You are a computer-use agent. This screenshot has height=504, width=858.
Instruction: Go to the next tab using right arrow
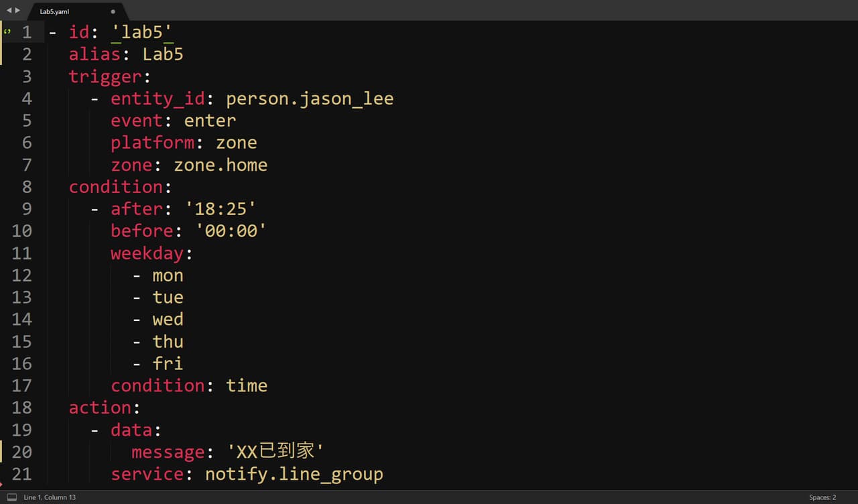17,11
